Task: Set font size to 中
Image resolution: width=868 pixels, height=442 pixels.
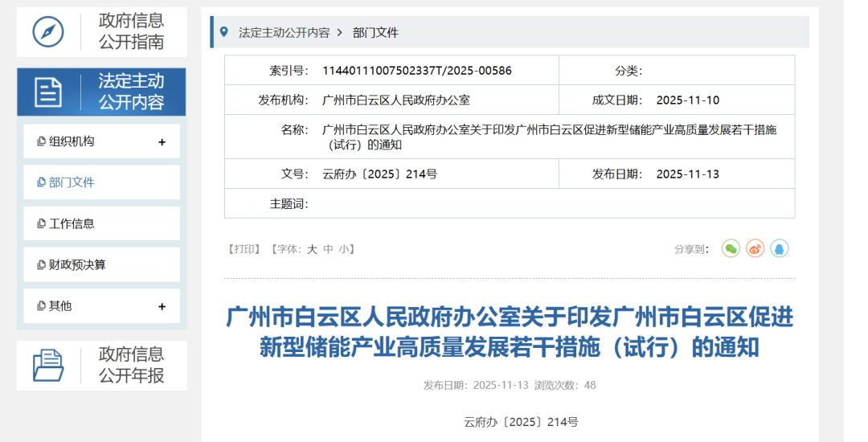Action: pos(328,249)
